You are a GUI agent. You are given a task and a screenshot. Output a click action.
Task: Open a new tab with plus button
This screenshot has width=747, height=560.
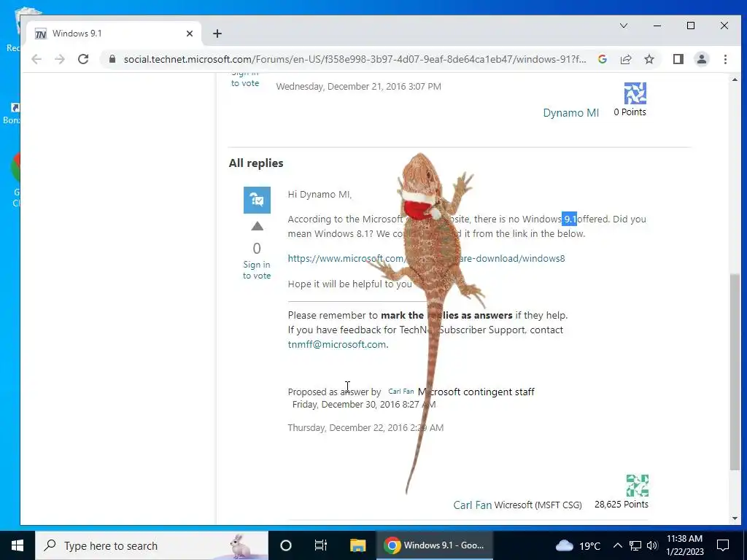[x=217, y=34]
